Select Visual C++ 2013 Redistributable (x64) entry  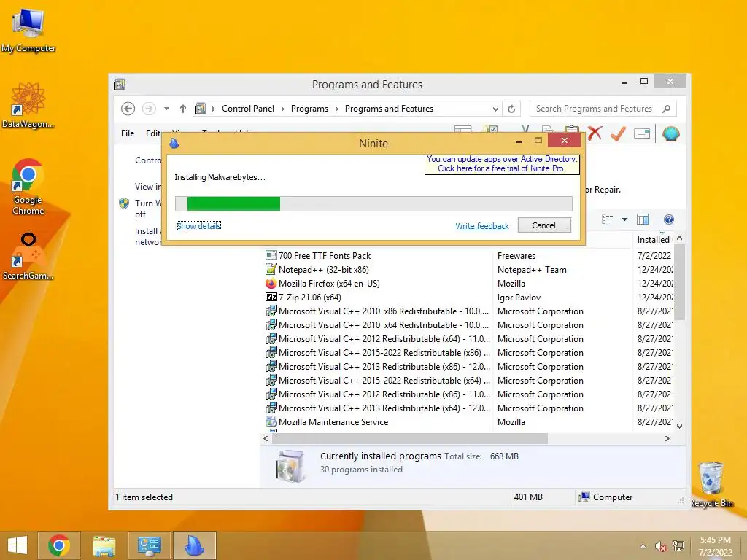(384, 408)
